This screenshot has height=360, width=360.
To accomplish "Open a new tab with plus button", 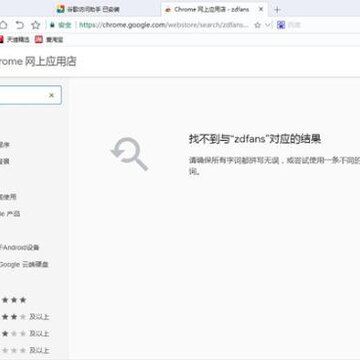I will coord(277,10).
